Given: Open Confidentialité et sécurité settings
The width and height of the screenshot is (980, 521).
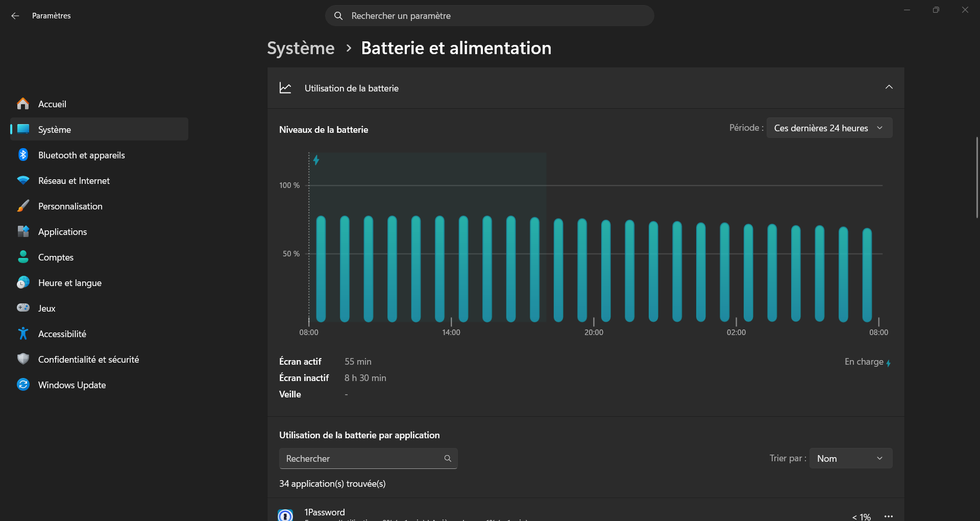Looking at the screenshot, I should 99,359.
